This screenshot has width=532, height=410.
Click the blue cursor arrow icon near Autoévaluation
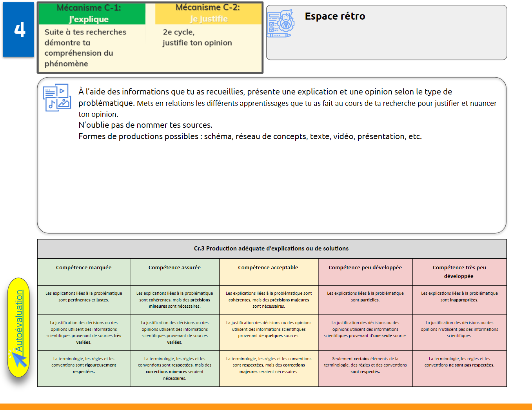pyautogui.click(x=18, y=359)
